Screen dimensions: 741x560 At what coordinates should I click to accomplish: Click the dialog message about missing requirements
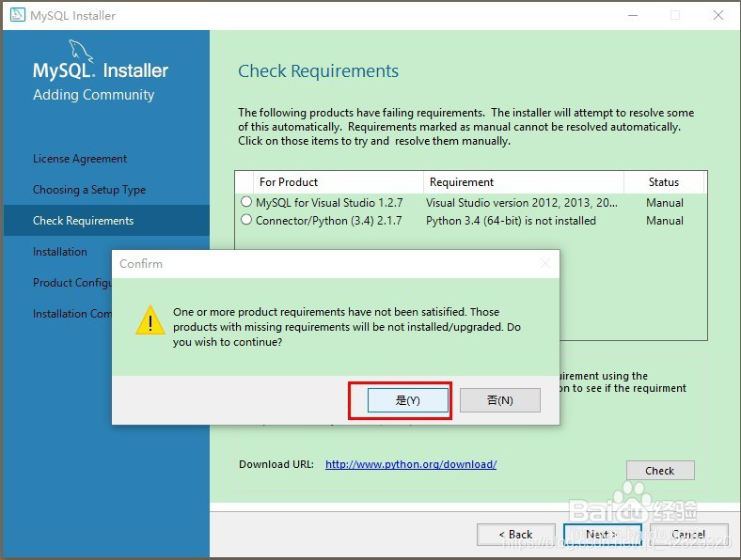pos(347,327)
